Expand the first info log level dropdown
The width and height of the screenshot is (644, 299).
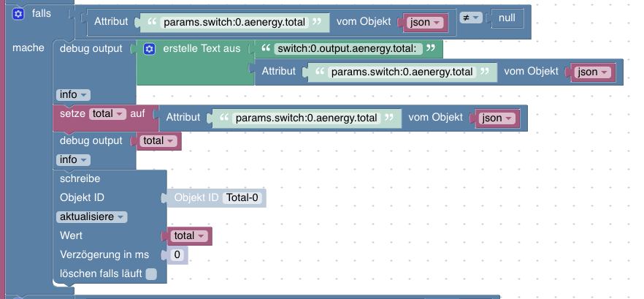(x=73, y=95)
